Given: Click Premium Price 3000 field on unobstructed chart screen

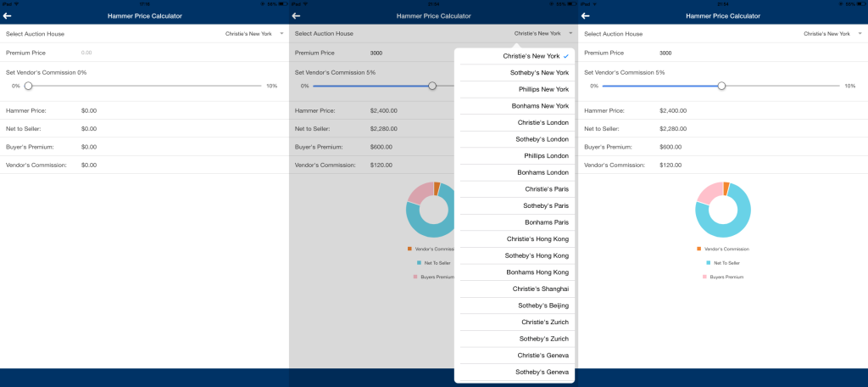Looking at the screenshot, I should (x=665, y=53).
